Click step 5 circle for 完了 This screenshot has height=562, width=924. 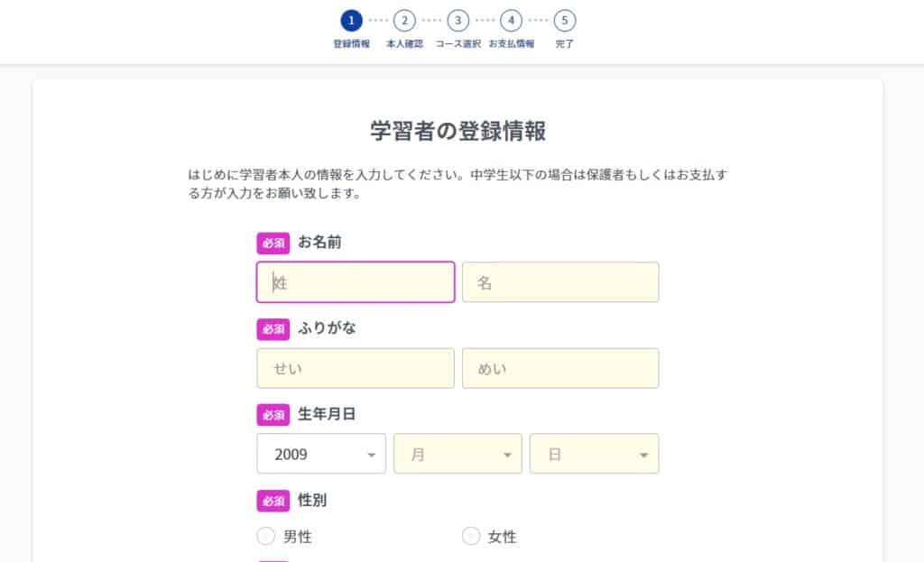point(565,20)
